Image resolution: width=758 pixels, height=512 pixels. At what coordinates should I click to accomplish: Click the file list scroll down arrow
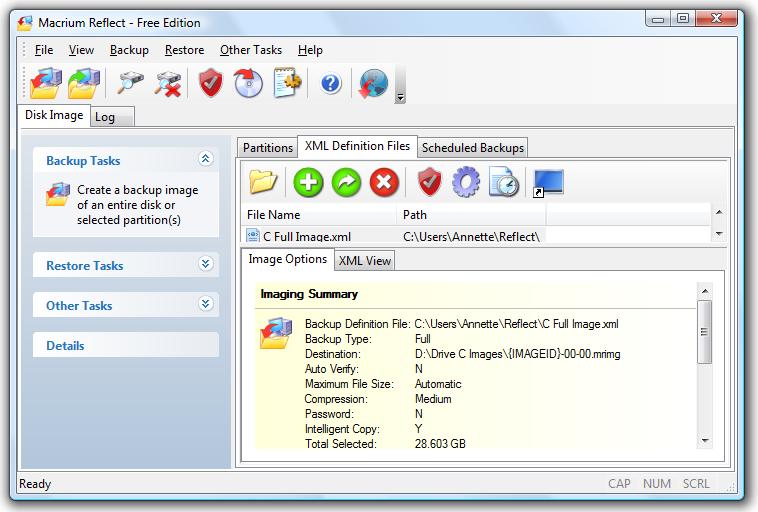click(x=719, y=234)
